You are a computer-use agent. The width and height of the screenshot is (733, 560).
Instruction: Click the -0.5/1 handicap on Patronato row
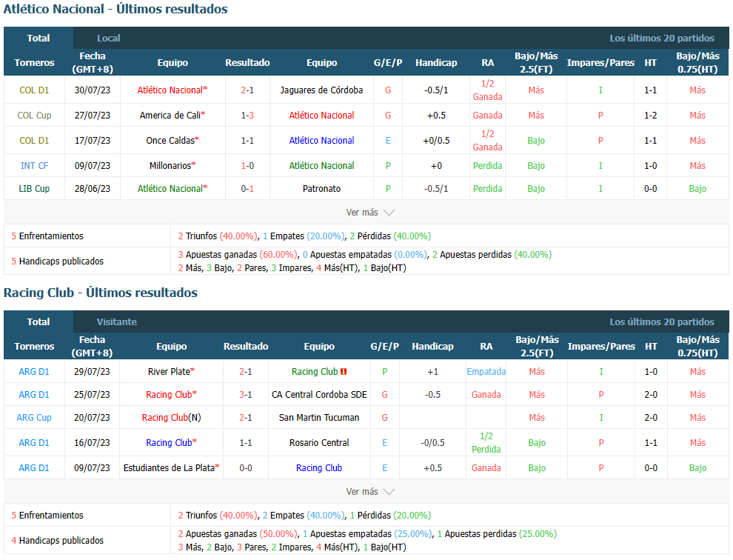coord(436,189)
